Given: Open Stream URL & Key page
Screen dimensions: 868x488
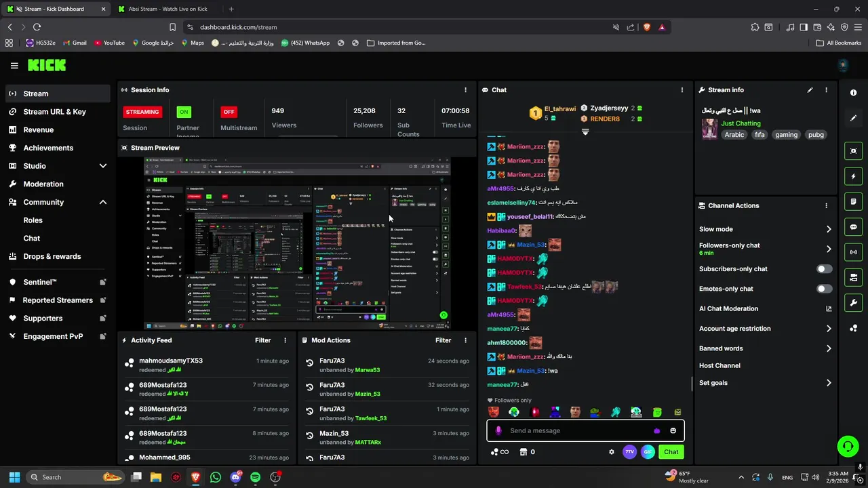Looking at the screenshot, I should 58,112.
